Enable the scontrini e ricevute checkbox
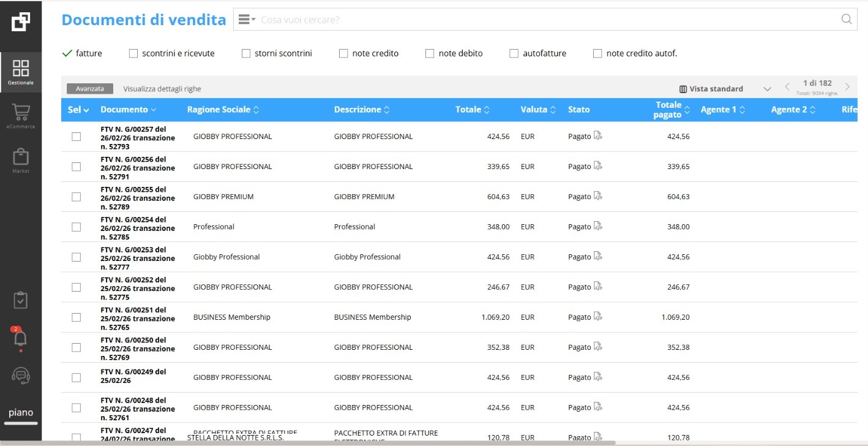 [x=133, y=54]
